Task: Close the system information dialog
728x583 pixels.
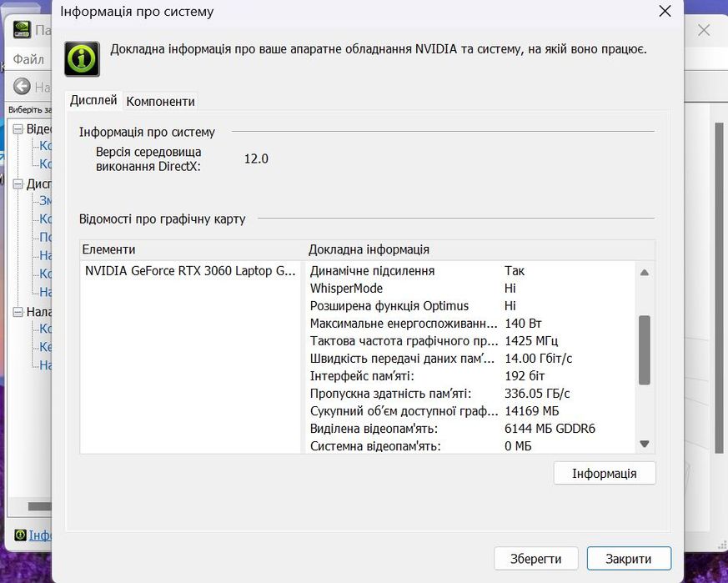Action: point(665,11)
